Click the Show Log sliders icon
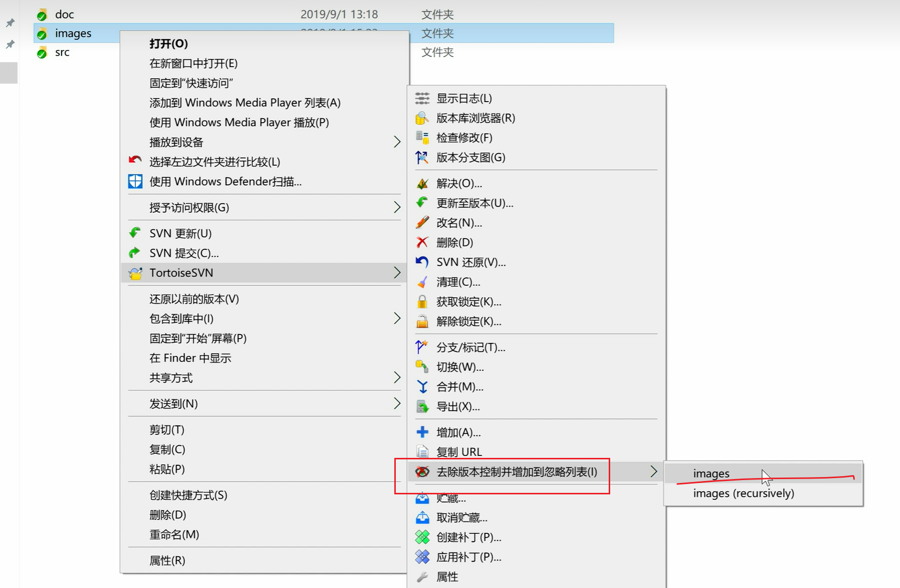This screenshot has width=900, height=588. 422,99
